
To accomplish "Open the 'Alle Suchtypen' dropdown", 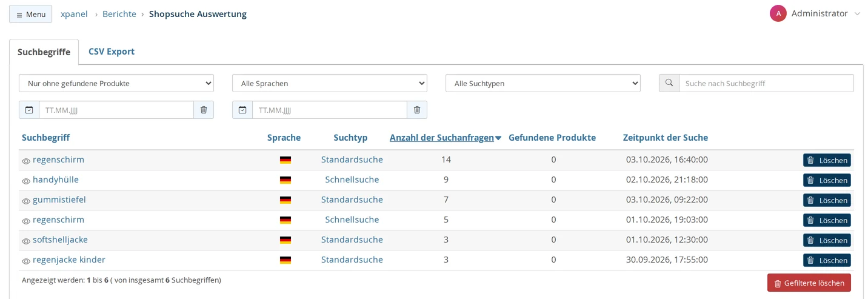I will tap(543, 83).
